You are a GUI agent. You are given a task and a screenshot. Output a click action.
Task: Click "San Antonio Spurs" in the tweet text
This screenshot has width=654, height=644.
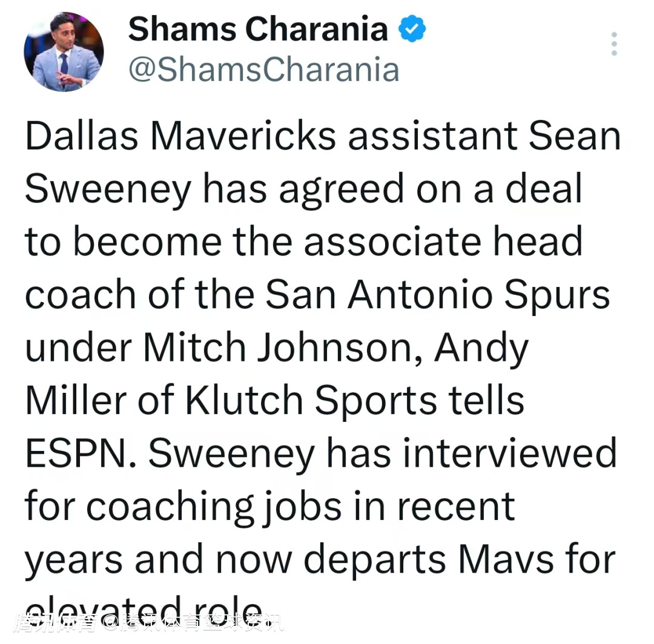tap(438, 295)
